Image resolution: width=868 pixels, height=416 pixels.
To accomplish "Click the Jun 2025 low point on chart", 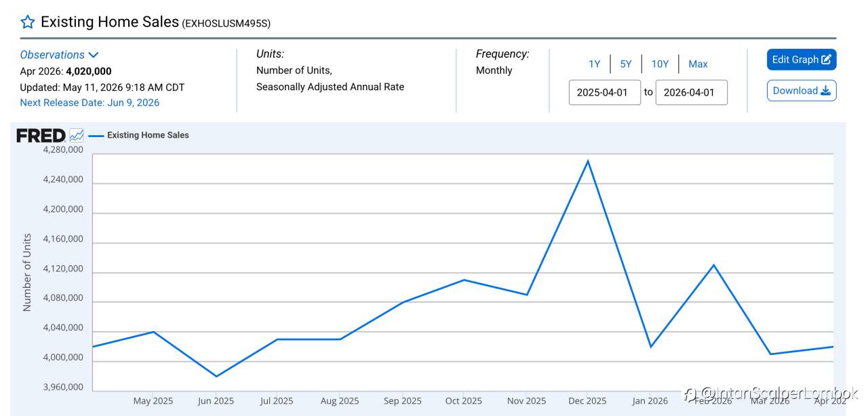I will click(x=216, y=376).
